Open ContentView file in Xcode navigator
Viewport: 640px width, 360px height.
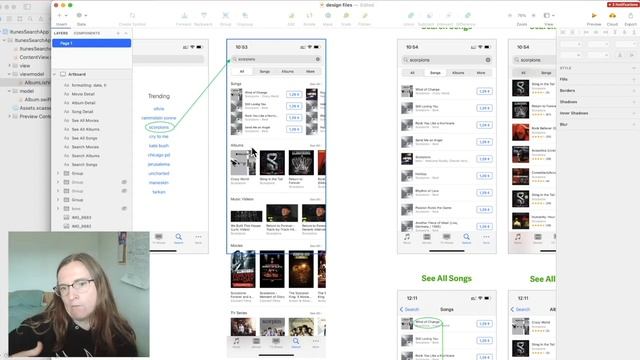(35, 57)
